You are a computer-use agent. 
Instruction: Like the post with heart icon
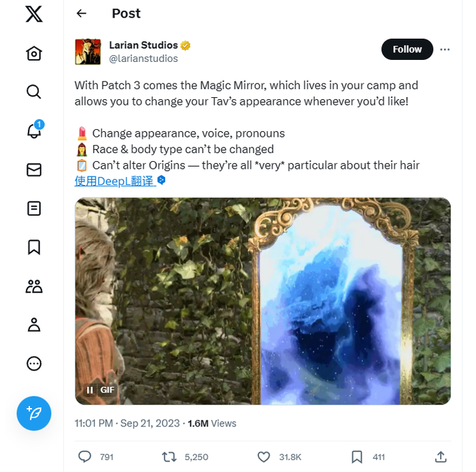coord(265,456)
